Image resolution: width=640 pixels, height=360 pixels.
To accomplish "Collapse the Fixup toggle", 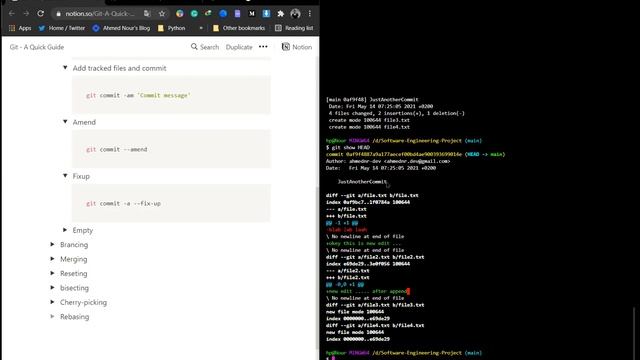I will click(65, 176).
